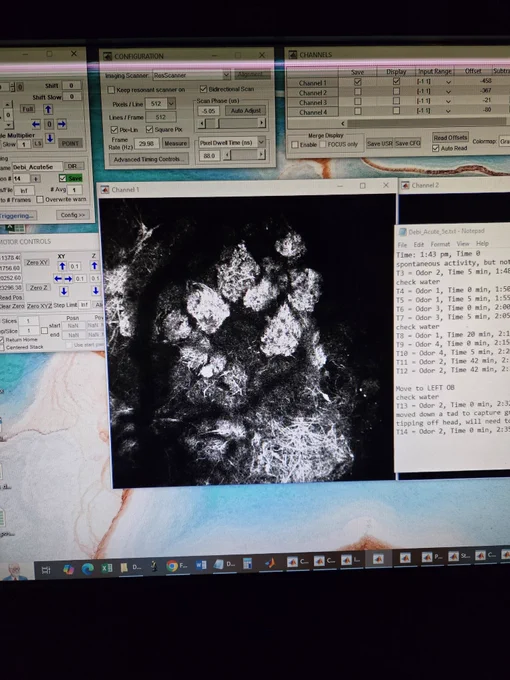The height and width of the screenshot is (680, 510).
Task: Click the Z down arrow in Motor Controls
Action: 95,291
